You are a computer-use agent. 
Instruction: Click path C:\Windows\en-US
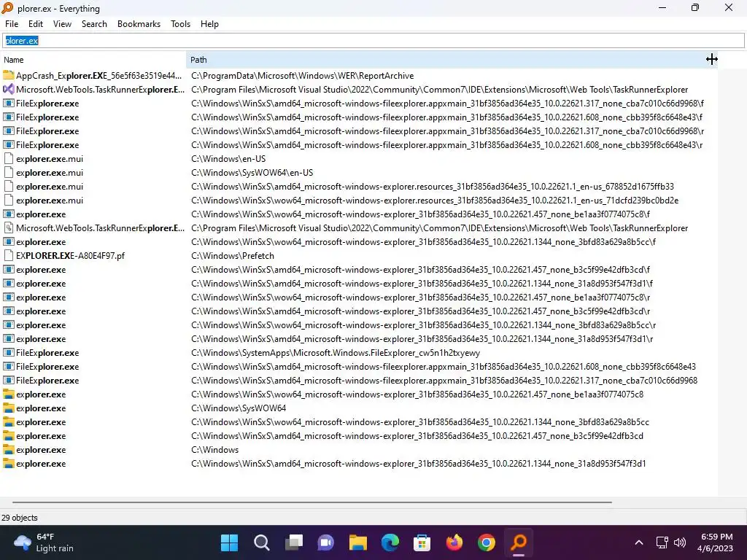[228, 158]
